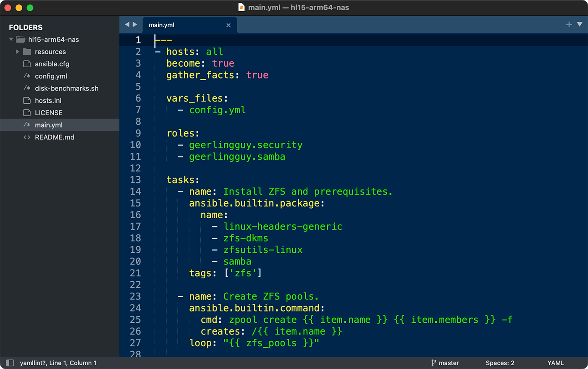
Task: Click the git branch icon beside master
Action: tap(434, 363)
